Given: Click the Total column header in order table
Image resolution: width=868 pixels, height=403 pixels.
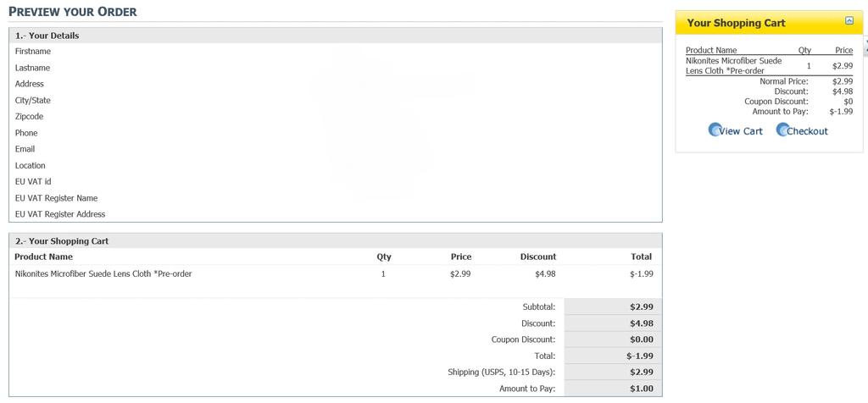Looking at the screenshot, I should (x=641, y=257).
